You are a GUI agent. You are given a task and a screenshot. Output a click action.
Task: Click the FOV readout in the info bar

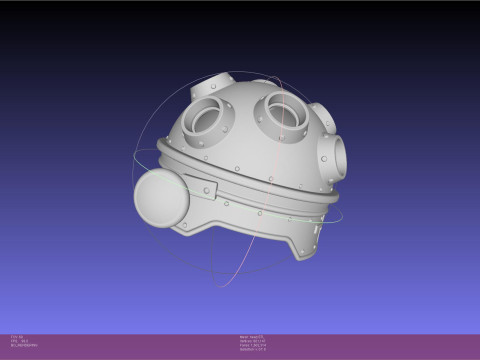(x=17, y=337)
